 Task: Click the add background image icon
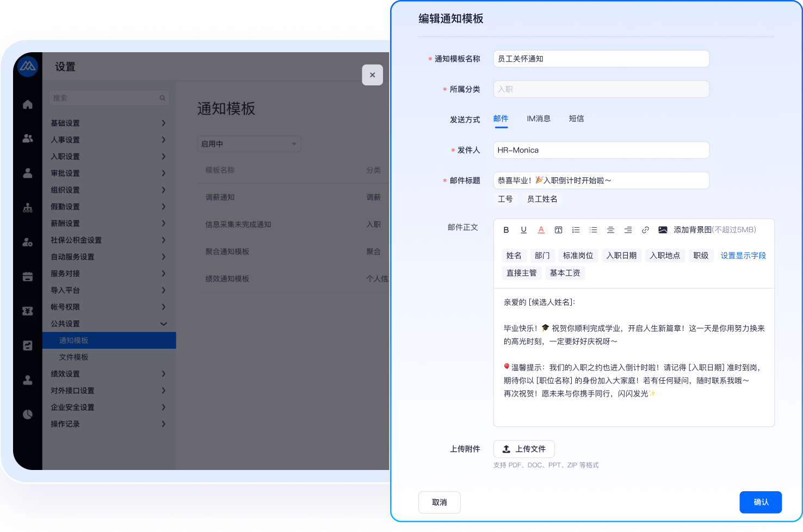click(663, 230)
